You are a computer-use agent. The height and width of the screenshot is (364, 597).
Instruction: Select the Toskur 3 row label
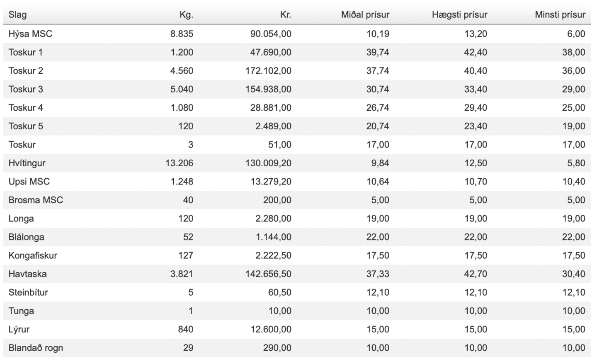pyautogui.click(x=26, y=89)
